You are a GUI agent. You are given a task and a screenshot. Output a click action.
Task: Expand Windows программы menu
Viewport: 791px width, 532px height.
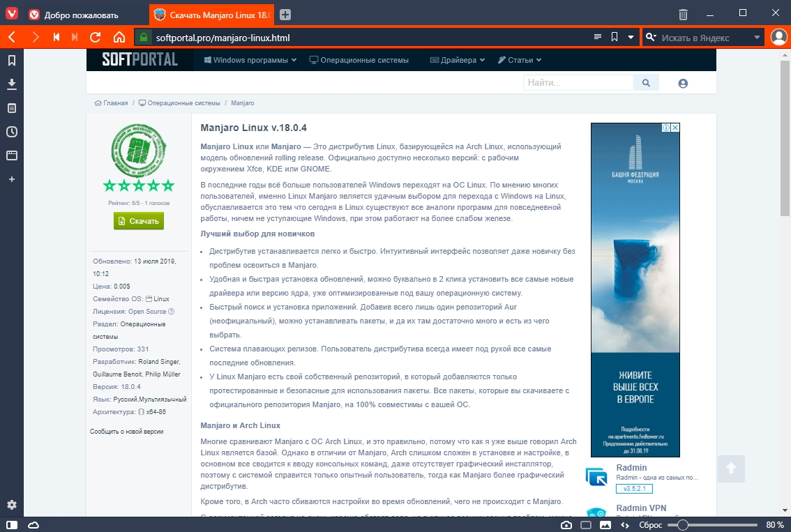[x=250, y=60]
